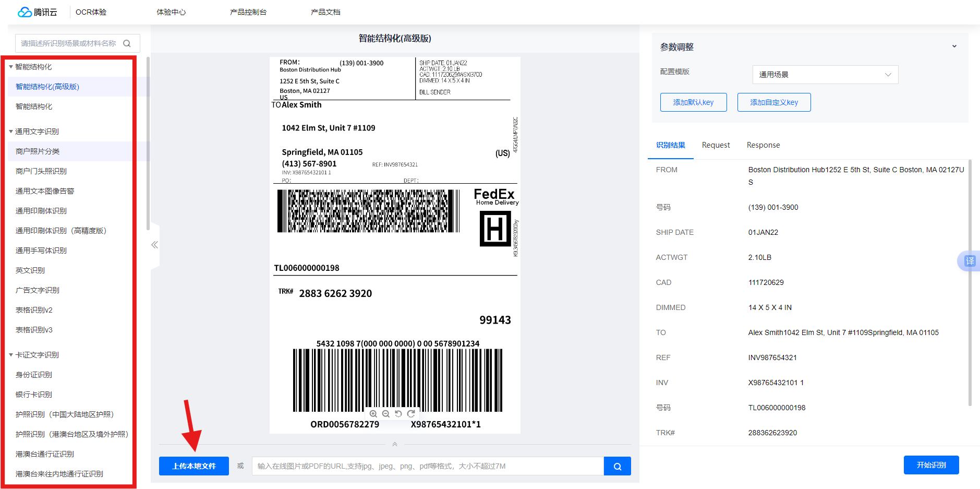Focus the sidebar scene search field
The image size is (980, 489).
[77, 43]
